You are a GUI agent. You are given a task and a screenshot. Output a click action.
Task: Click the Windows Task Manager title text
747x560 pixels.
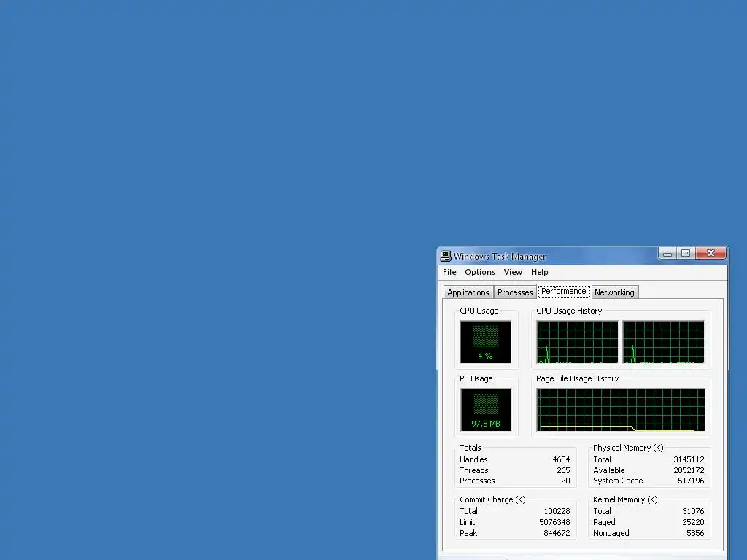499,256
